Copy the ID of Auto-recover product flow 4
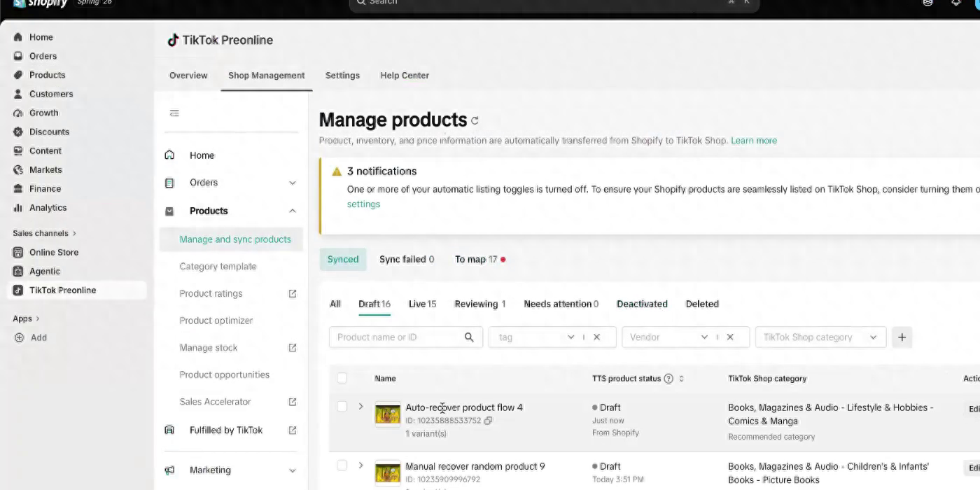This screenshot has height=490, width=980. [489, 421]
